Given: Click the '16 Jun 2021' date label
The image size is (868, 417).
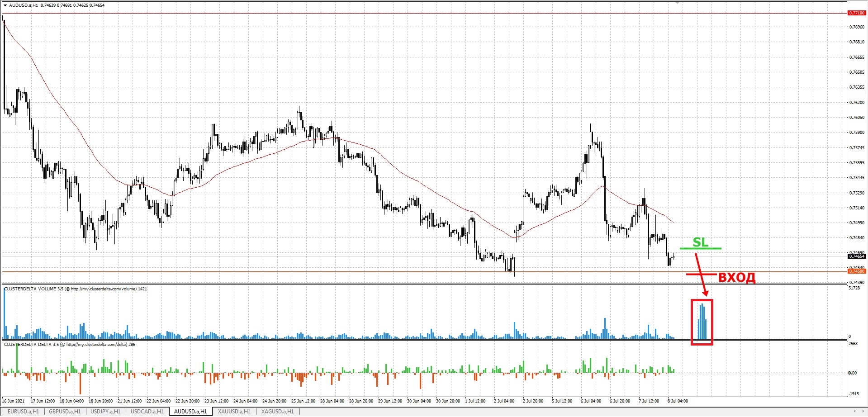Looking at the screenshot, I should tap(13, 401).
